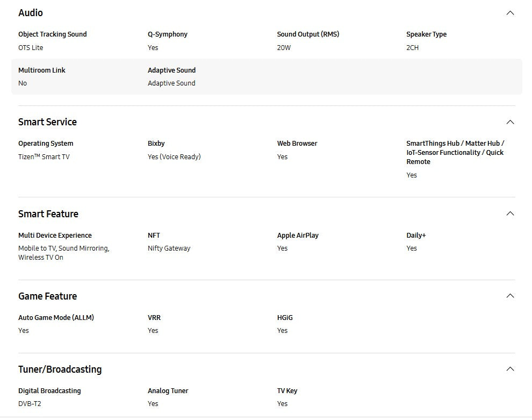532x420 pixels.
Task: Click the Apple AirPlay spec label
Action: pos(297,236)
